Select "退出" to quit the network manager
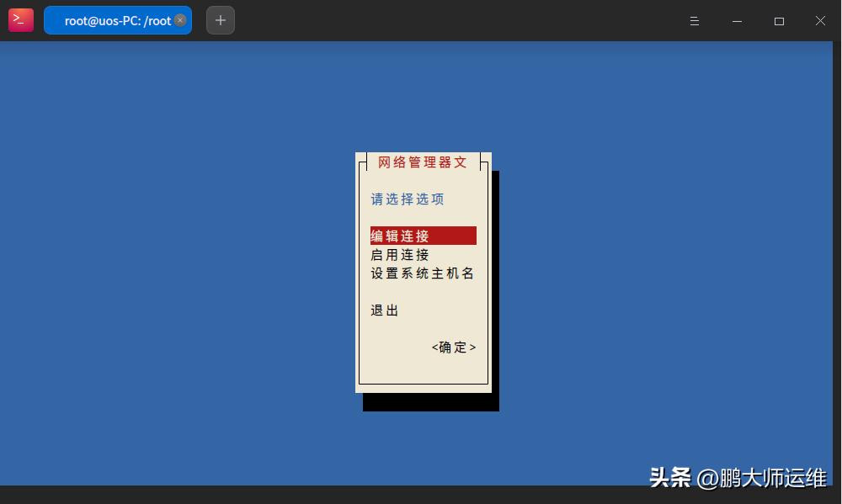Viewport: 842px width, 504px height. pos(383,310)
